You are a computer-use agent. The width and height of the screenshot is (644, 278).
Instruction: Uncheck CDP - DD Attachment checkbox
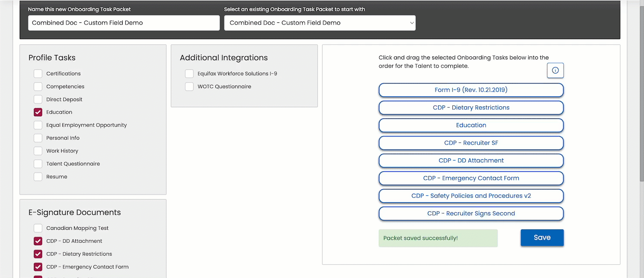click(38, 241)
